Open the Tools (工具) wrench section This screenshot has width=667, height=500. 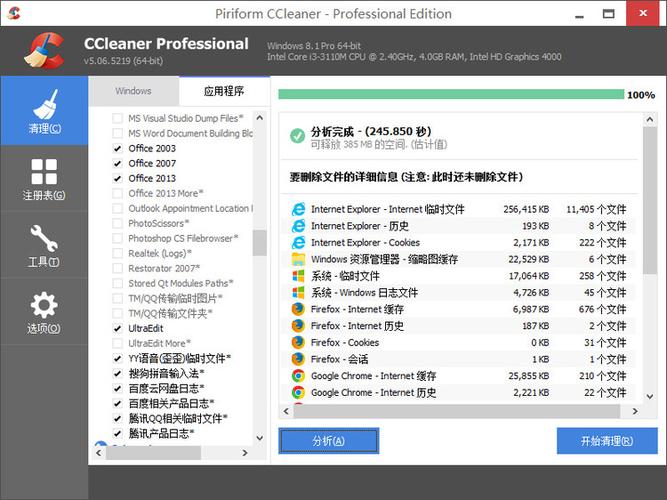click(x=44, y=246)
